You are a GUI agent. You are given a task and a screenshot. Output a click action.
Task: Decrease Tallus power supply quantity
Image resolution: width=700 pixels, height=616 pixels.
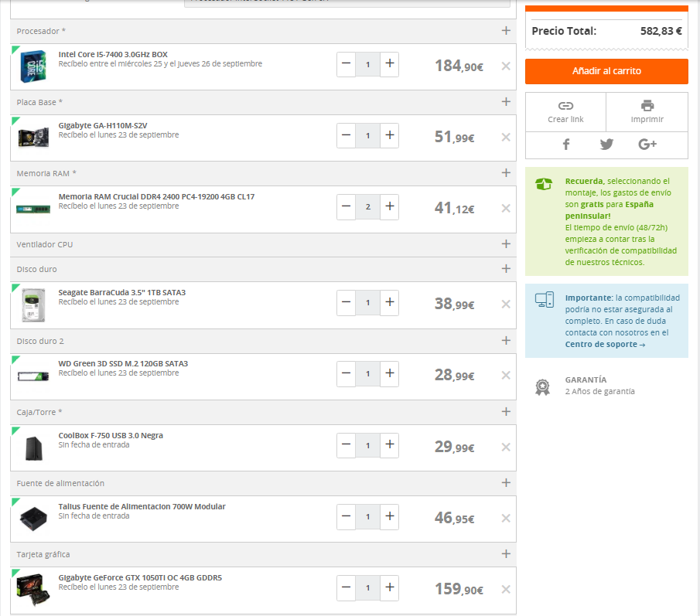346,516
